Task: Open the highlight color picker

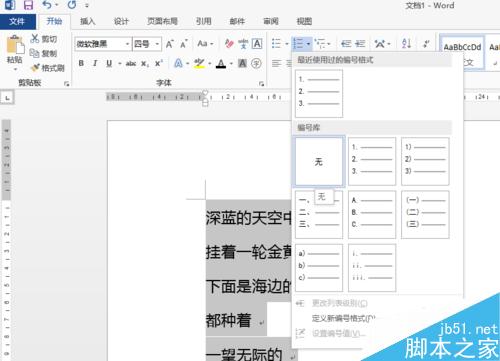Action: (x=210, y=63)
